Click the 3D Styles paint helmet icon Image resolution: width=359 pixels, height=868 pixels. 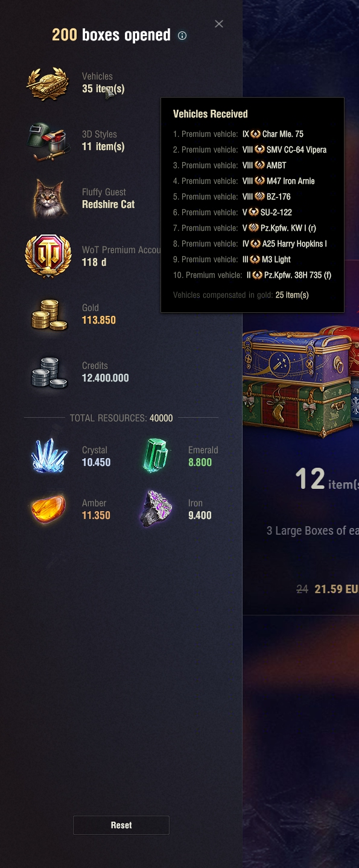(49, 141)
